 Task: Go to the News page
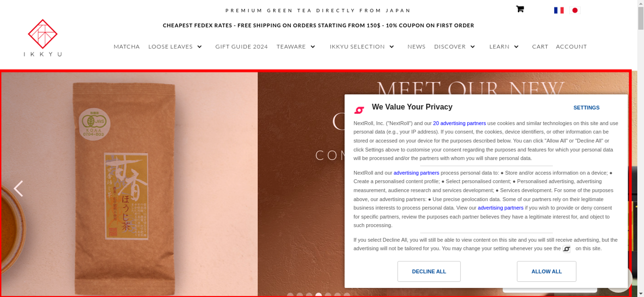coord(416,47)
